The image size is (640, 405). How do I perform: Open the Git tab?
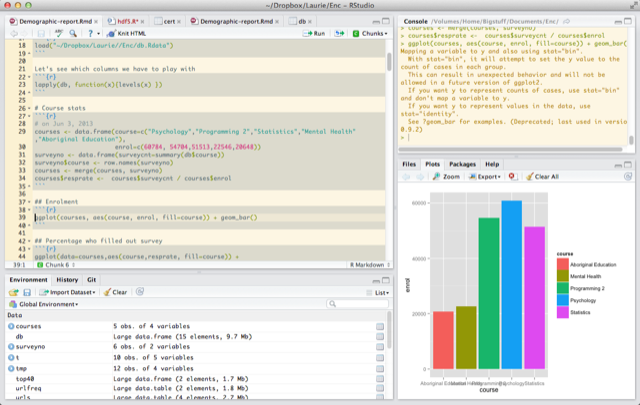[91, 280]
